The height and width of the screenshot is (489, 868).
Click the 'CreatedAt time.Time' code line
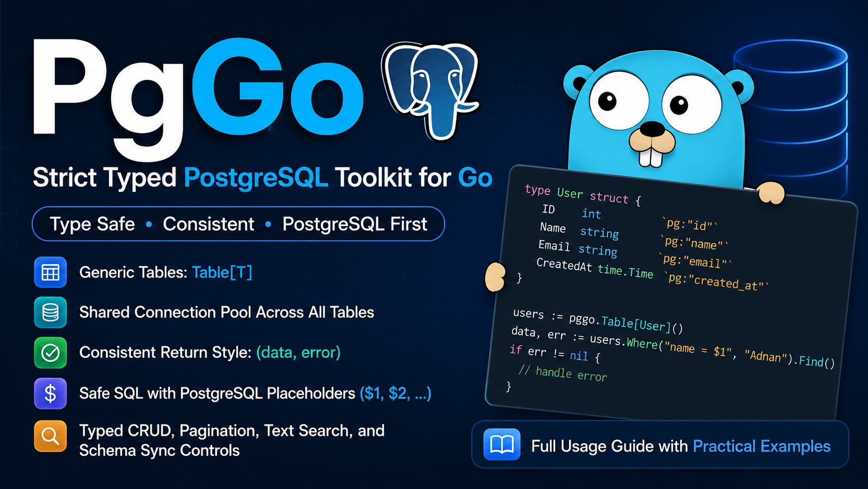coord(595,268)
